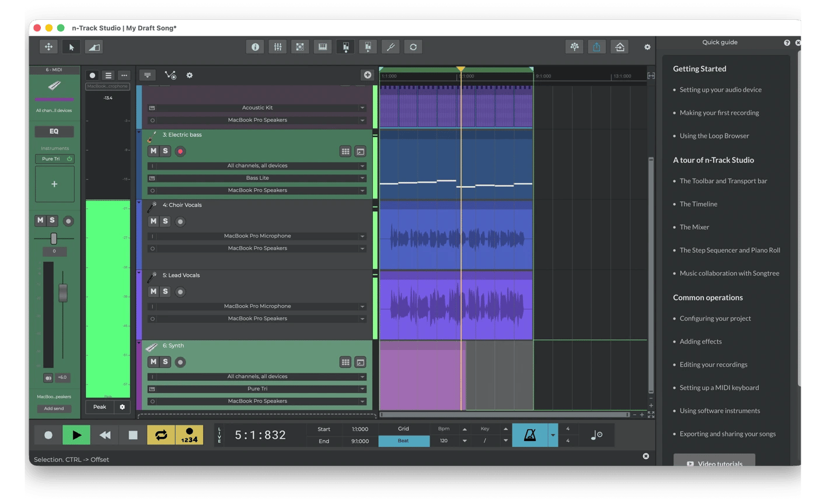Click the list view icon beside record dot

click(x=109, y=75)
